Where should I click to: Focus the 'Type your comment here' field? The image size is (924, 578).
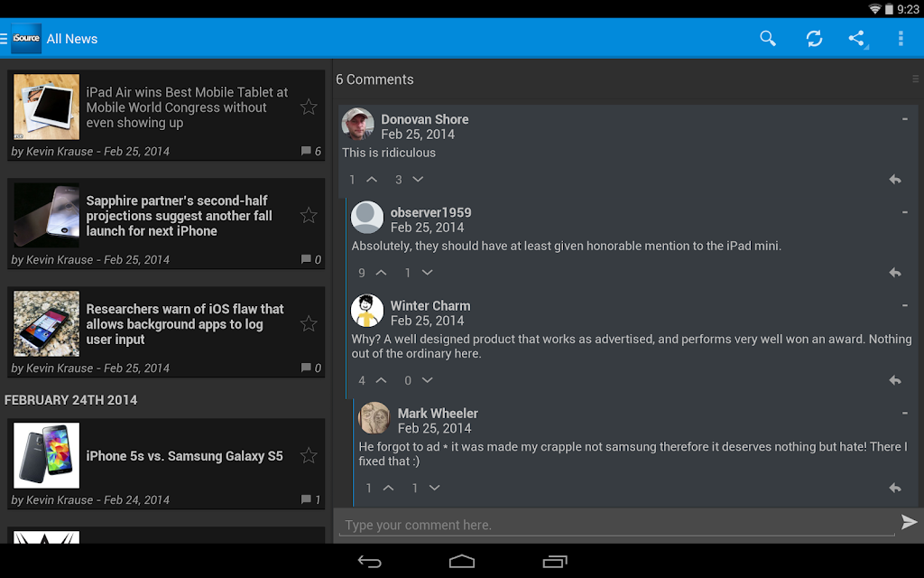click(616, 525)
